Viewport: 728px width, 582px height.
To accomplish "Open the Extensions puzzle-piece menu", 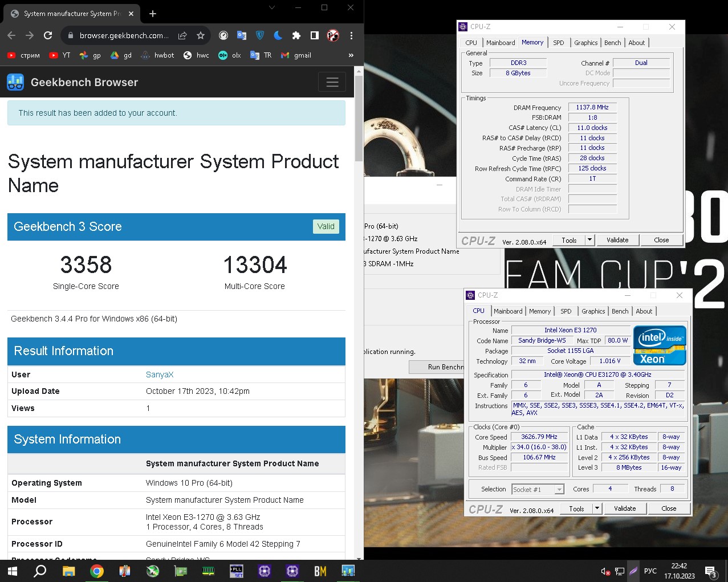I will click(296, 35).
